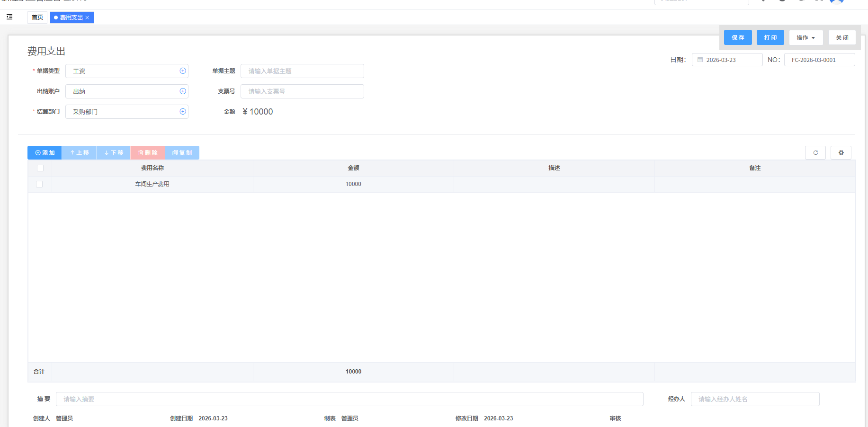Click the 打印 button
Viewport: 868px width, 427px height.
point(770,38)
